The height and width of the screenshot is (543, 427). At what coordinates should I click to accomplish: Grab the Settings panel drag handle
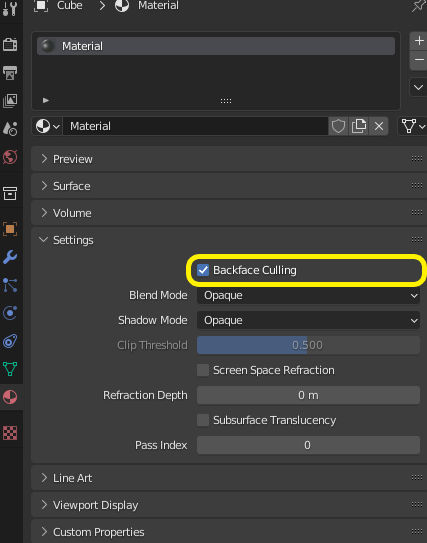(x=417, y=240)
